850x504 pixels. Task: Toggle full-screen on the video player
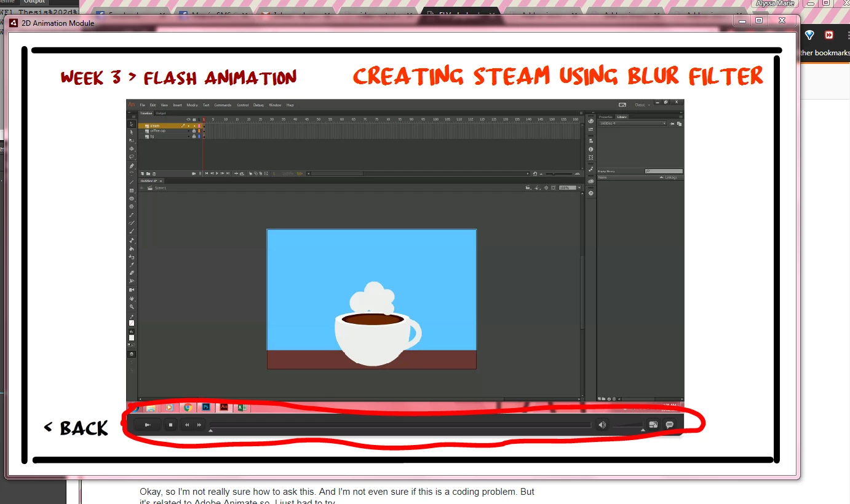653,425
